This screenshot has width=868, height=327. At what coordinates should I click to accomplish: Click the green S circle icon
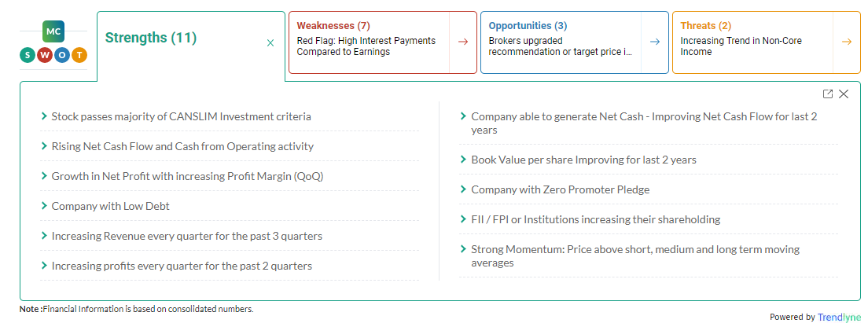coord(27,55)
